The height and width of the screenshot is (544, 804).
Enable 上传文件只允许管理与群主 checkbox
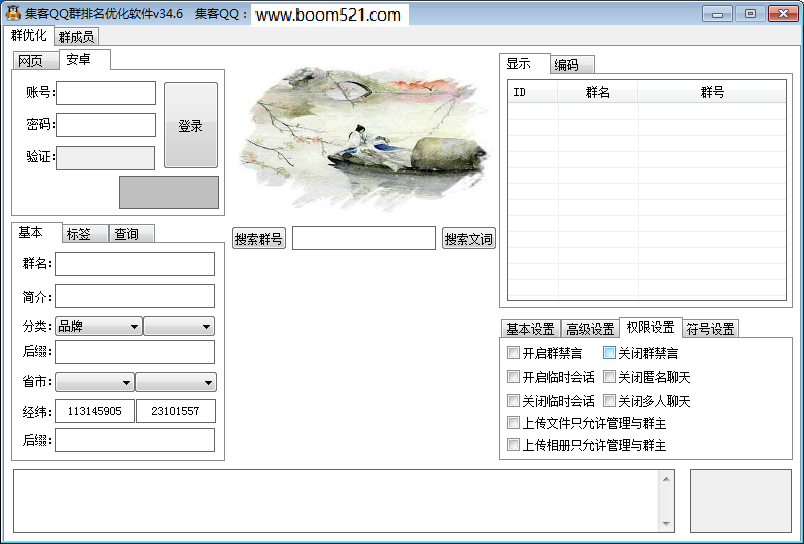point(513,422)
